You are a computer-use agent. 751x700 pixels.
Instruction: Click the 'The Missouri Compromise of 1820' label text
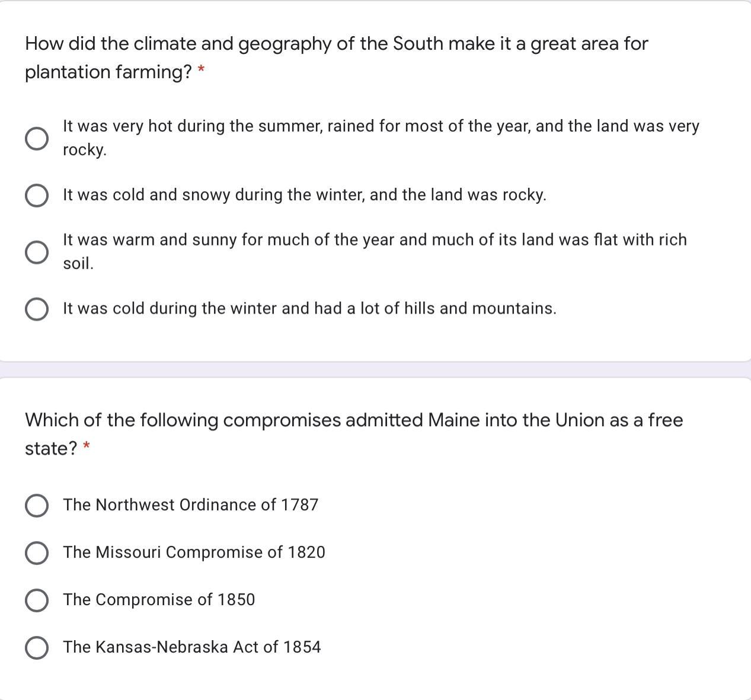pyautogui.click(x=194, y=552)
